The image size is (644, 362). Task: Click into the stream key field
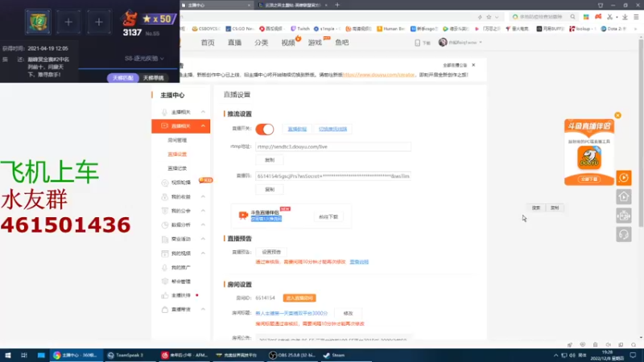pos(332,176)
